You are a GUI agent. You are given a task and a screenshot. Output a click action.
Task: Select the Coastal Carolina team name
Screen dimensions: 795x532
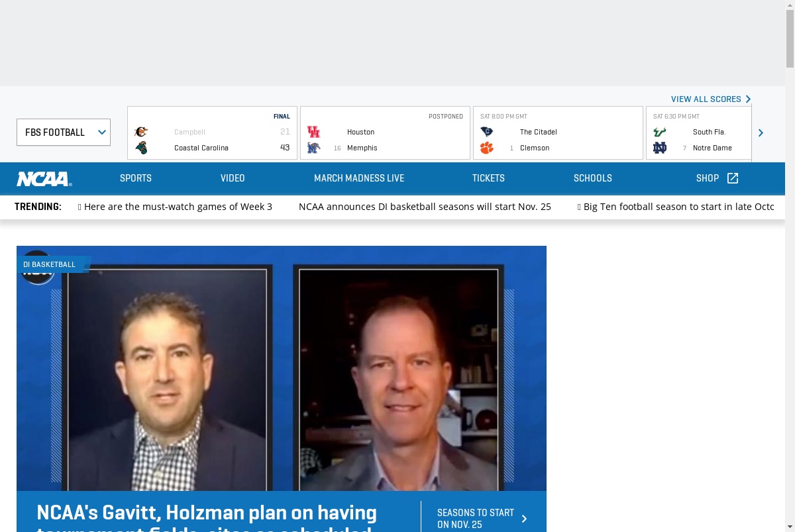pos(201,148)
